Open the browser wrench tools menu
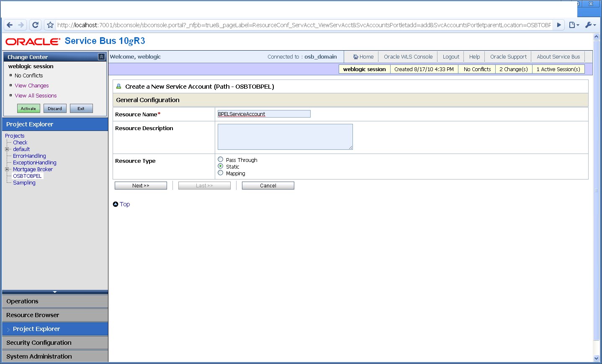 tap(590, 25)
